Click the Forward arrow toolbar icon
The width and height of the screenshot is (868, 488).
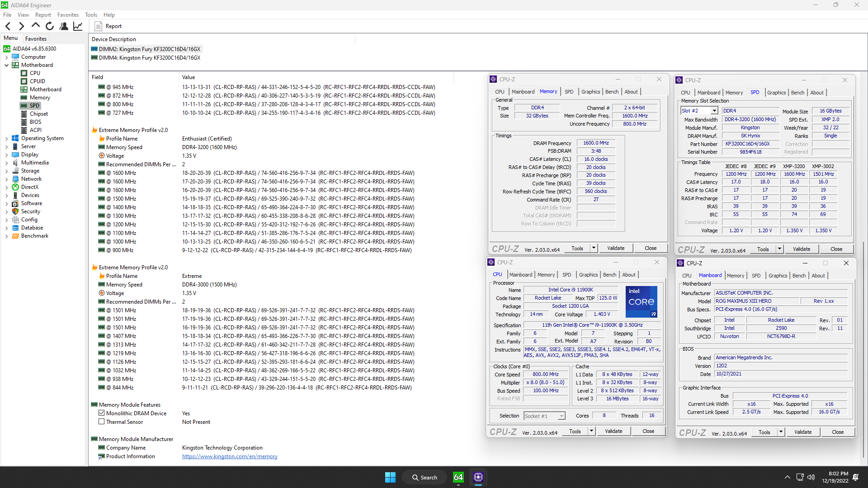[21, 26]
